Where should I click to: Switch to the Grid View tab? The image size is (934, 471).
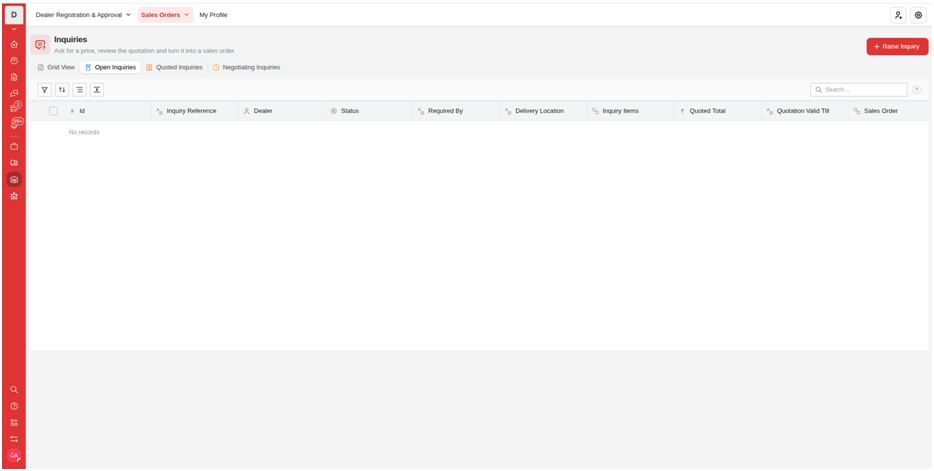click(x=56, y=67)
